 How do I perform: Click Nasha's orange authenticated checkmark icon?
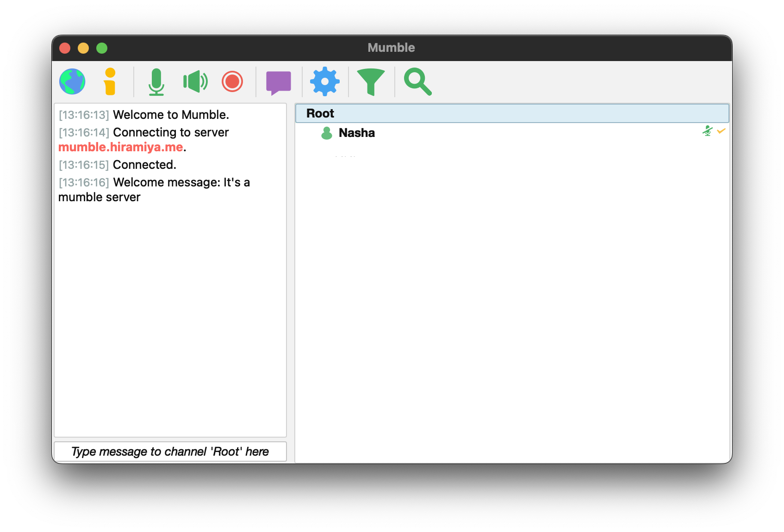coord(721,131)
